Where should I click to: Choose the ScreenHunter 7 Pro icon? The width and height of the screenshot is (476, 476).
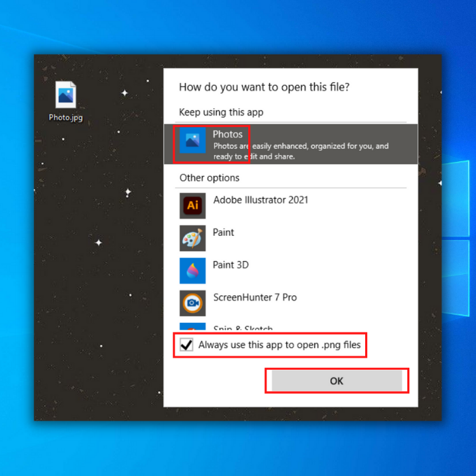click(192, 303)
